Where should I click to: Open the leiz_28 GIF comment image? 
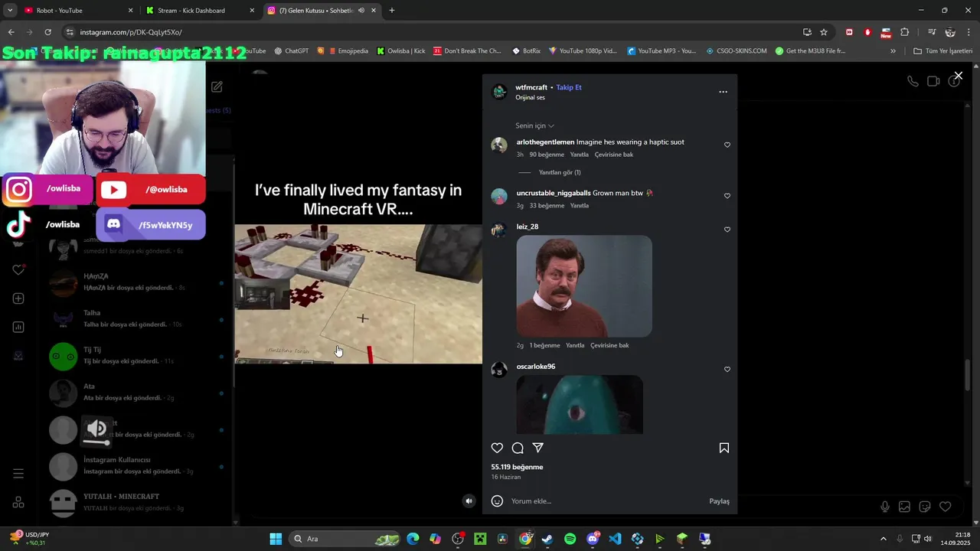(x=584, y=286)
